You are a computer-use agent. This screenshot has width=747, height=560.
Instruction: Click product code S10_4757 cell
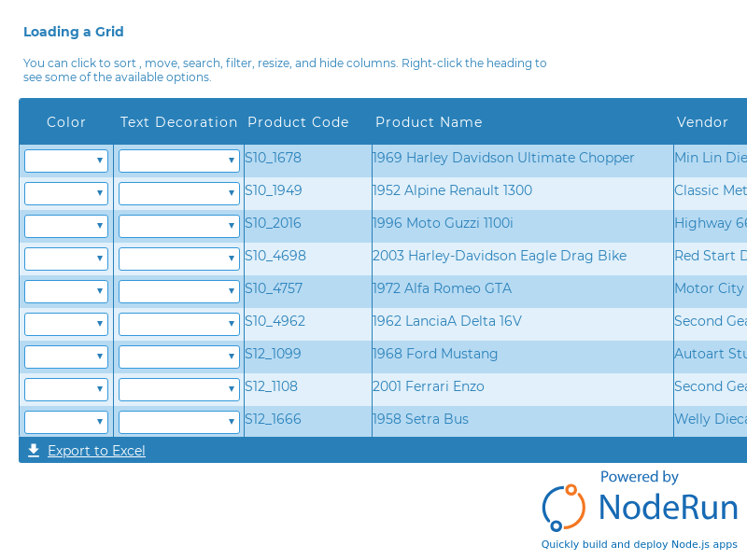click(274, 288)
